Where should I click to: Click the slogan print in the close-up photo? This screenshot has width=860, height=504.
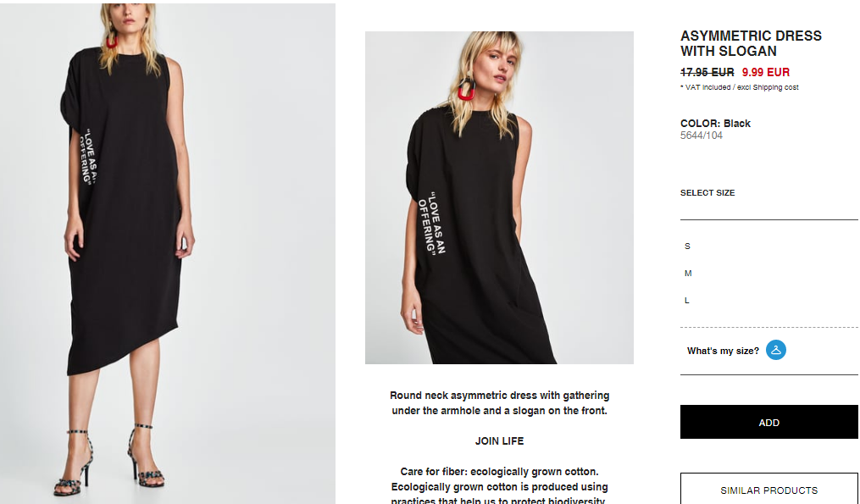(x=432, y=223)
